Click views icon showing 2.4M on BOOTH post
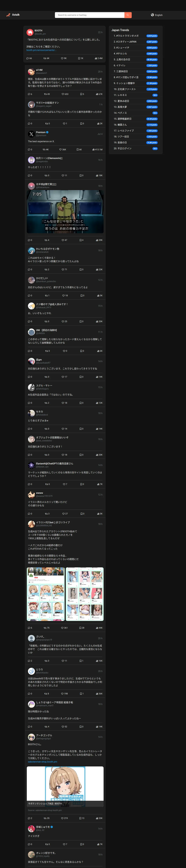Screen dimensions: 186x868 [96, 58]
